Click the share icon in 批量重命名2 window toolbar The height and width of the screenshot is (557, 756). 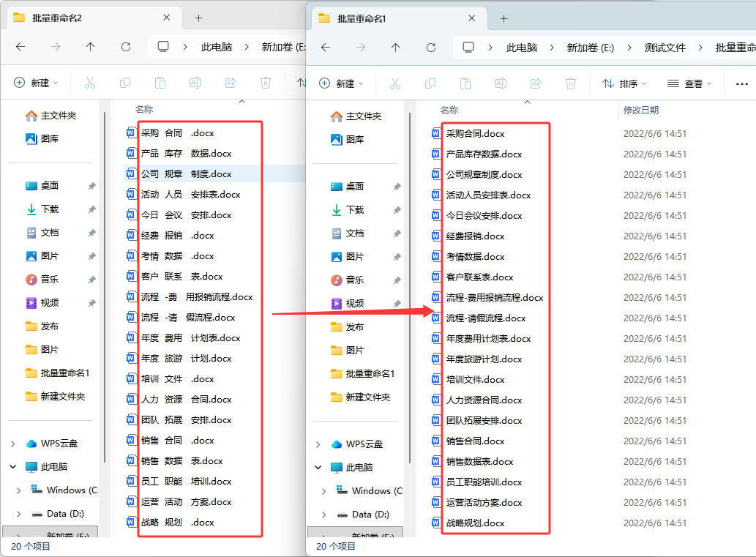pos(231,83)
